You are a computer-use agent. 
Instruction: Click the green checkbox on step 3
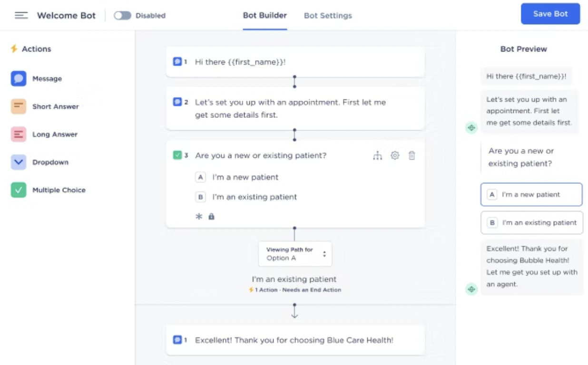pyautogui.click(x=177, y=155)
